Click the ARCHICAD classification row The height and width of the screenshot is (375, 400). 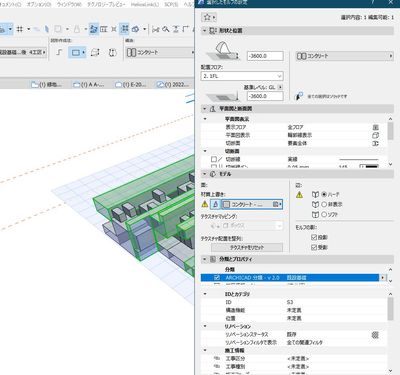coord(290,277)
